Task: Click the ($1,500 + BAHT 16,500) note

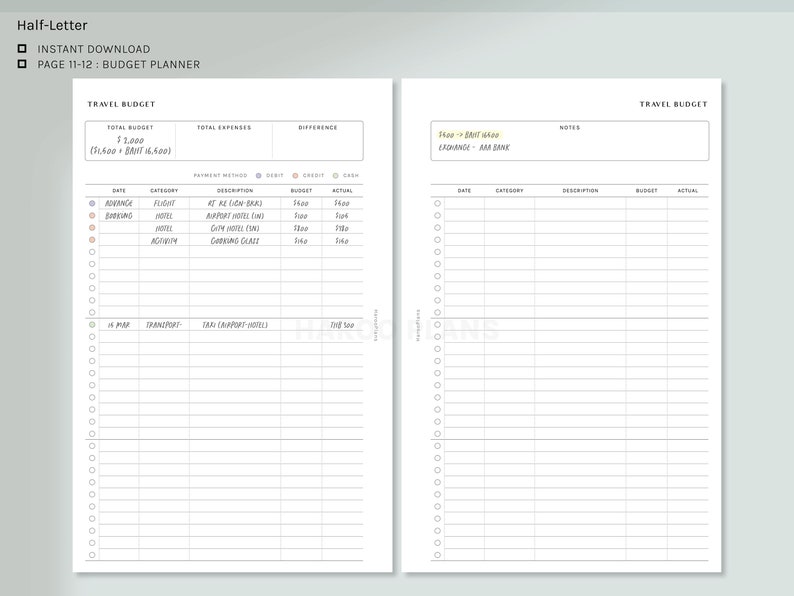Action: coord(131,151)
